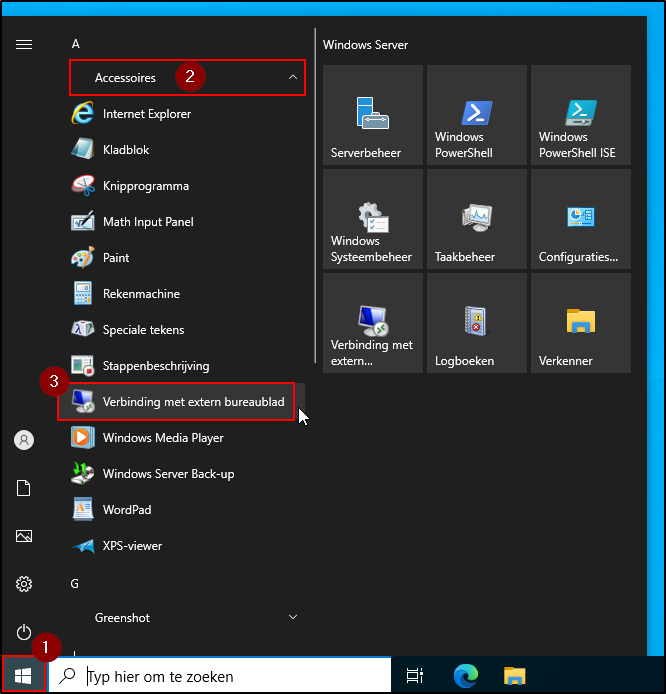Open Settings via the gear icon
Screen dimensions: 666x694
click(24, 584)
